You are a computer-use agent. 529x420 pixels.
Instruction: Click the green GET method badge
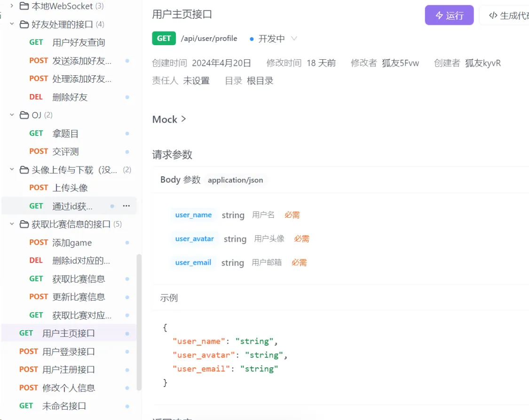tap(164, 38)
